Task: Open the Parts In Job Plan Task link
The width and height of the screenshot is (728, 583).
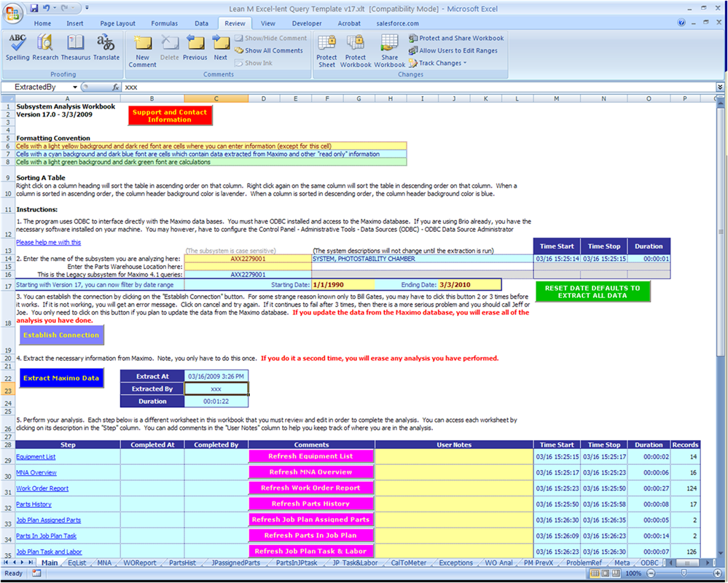Action: pos(47,536)
